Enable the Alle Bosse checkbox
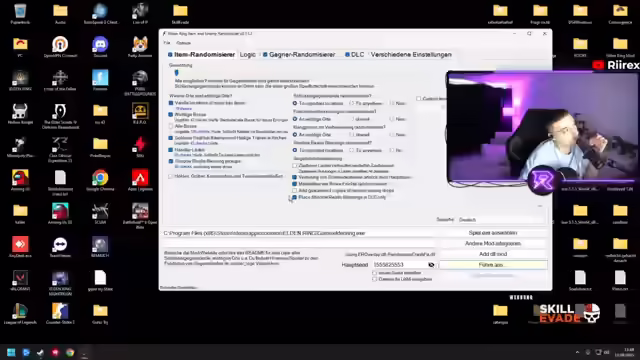Viewport: 640px width, 360px height. (x=171, y=127)
